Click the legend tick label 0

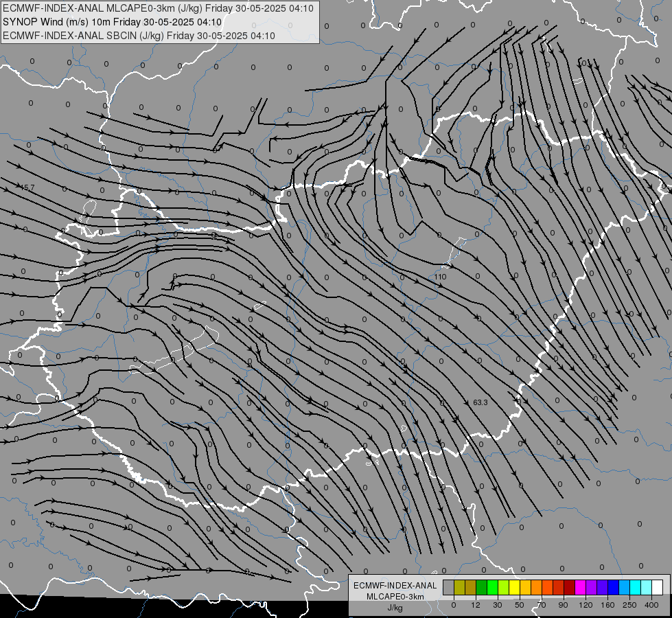tap(454, 605)
